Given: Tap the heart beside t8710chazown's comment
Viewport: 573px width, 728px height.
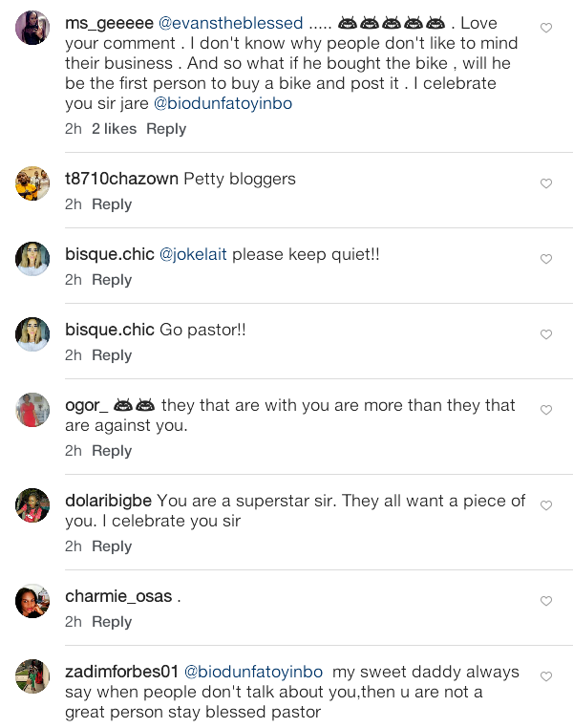Looking at the screenshot, I should coord(546,183).
